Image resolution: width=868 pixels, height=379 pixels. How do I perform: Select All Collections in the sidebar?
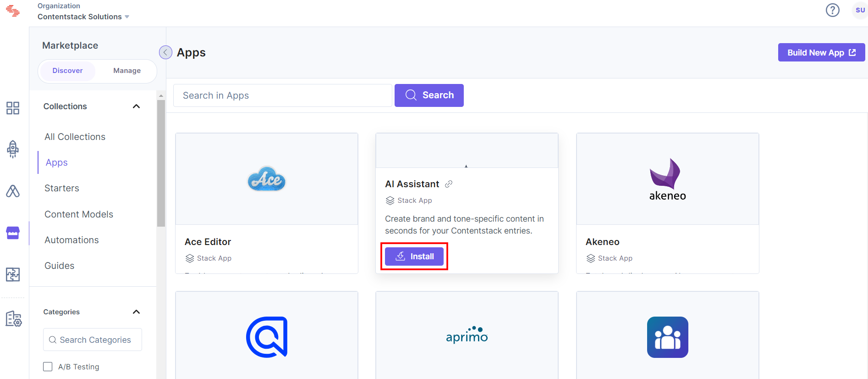point(75,137)
